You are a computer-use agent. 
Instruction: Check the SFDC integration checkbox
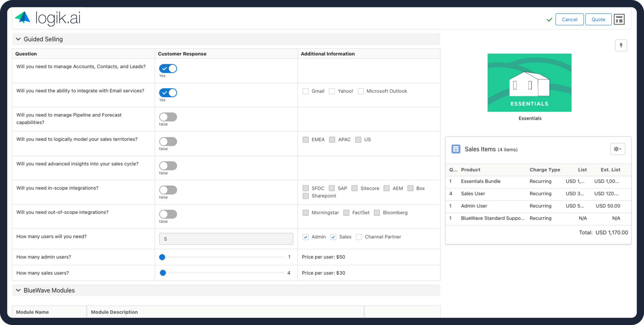pyautogui.click(x=306, y=188)
